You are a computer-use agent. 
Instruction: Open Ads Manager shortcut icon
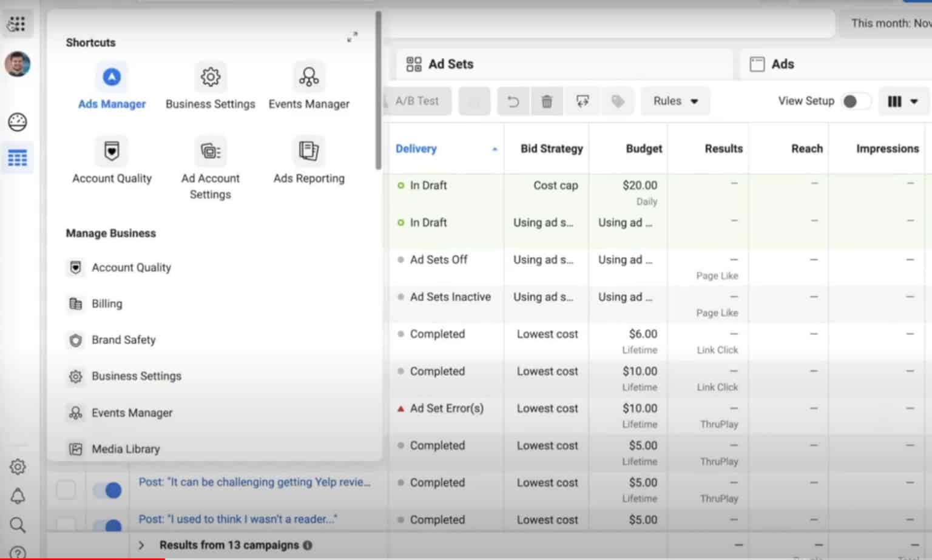click(112, 78)
